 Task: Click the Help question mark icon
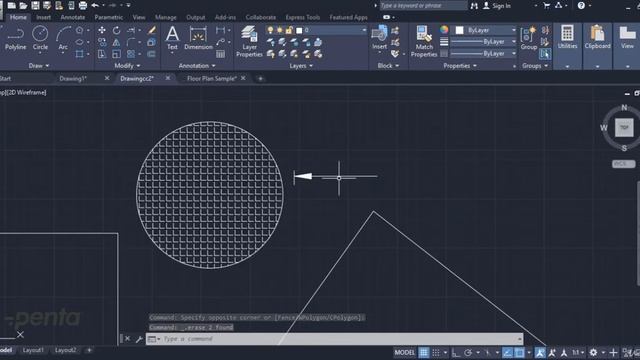pos(581,6)
